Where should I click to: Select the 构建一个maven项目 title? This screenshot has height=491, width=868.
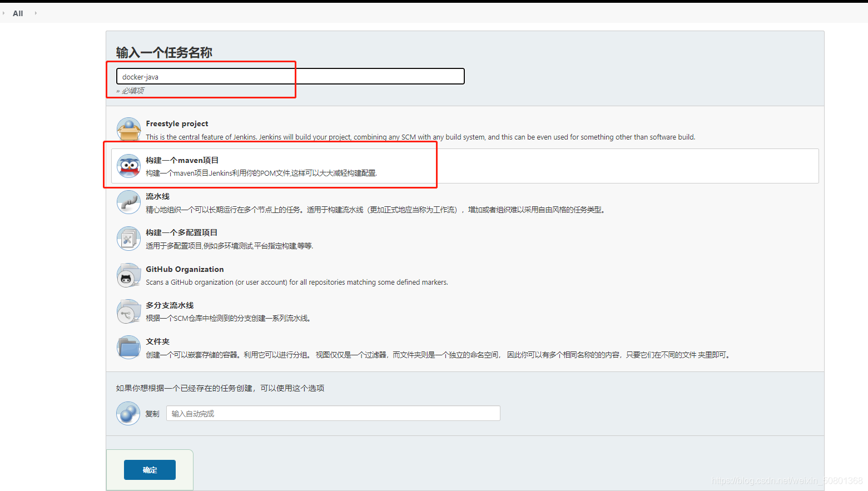(x=182, y=160)
